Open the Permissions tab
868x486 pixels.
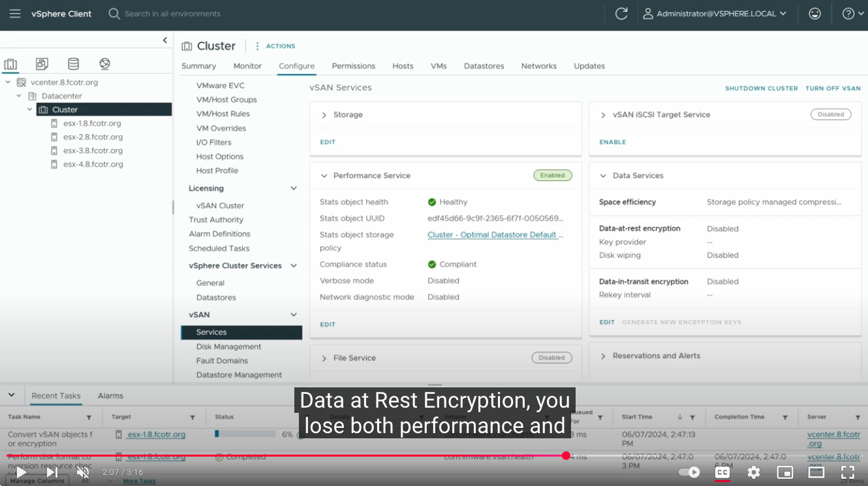[x=354, y=66]
